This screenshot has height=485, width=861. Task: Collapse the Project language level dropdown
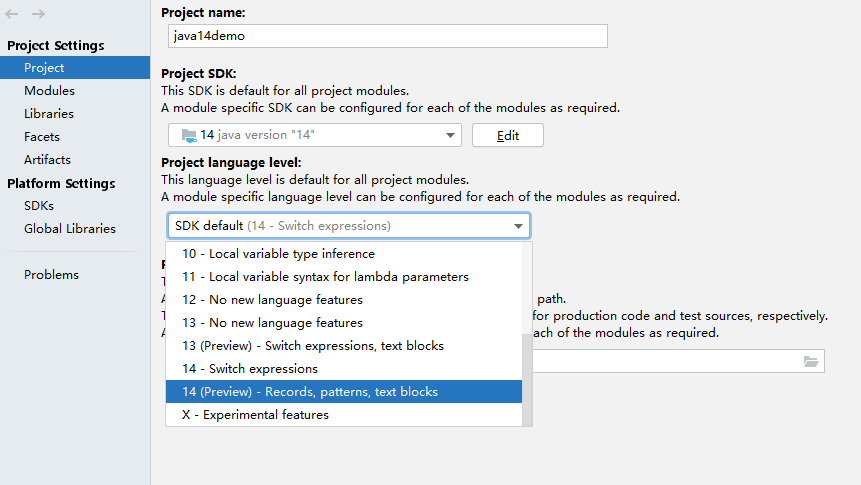(518, 226)
